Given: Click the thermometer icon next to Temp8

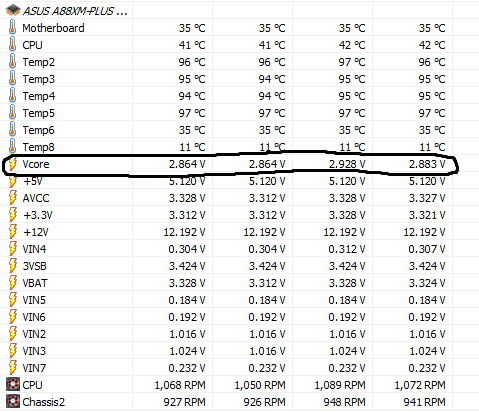Looking at the screenshot, I should (12, 147).
